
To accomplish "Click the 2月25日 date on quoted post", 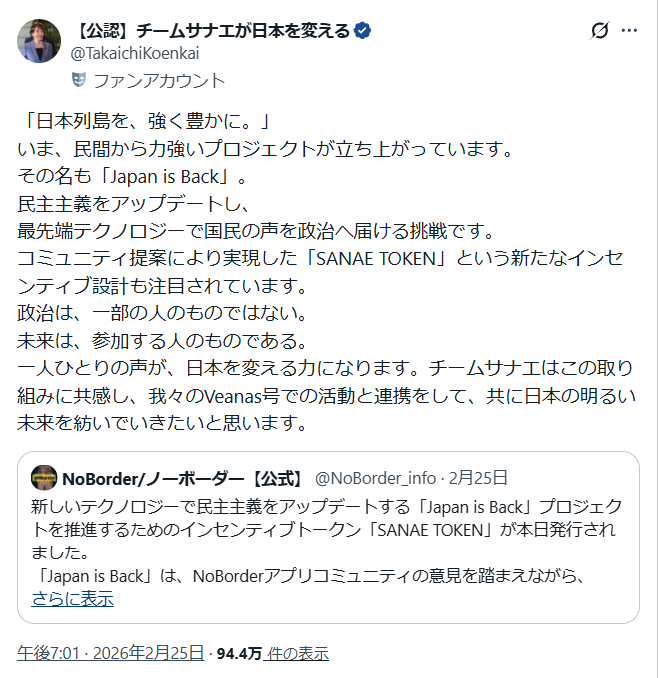I will tap(477, 477).
